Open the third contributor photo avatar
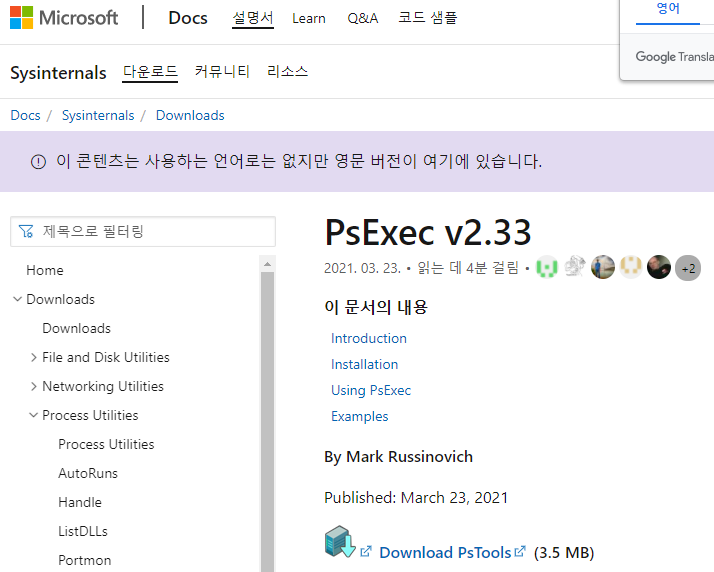Image resolution: width=714 pixels, height=572 pixels. [x=603, y=267]
